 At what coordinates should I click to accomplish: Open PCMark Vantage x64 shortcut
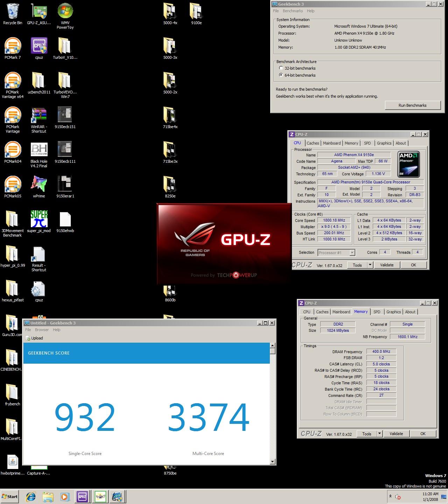pyautogui.click(x=13, y=85)
